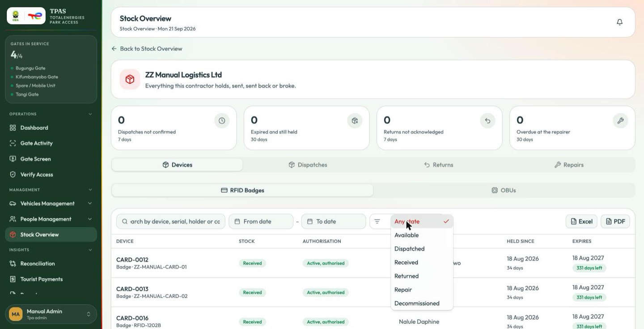Click the Stock Overview cube icon in sidebar
Viewport: 644px width, 329px height.
click(x=13, y=235)
